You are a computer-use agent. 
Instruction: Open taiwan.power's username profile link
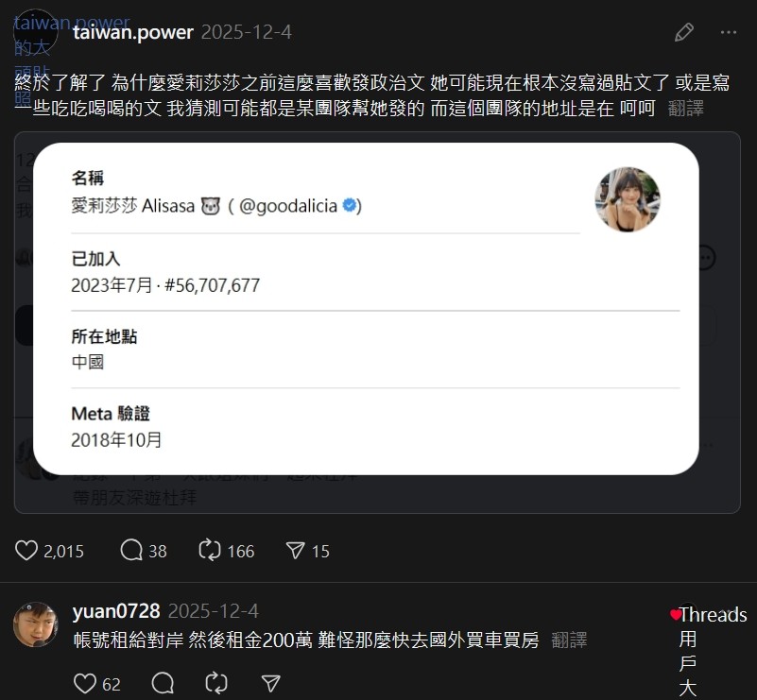pos(133,32)
